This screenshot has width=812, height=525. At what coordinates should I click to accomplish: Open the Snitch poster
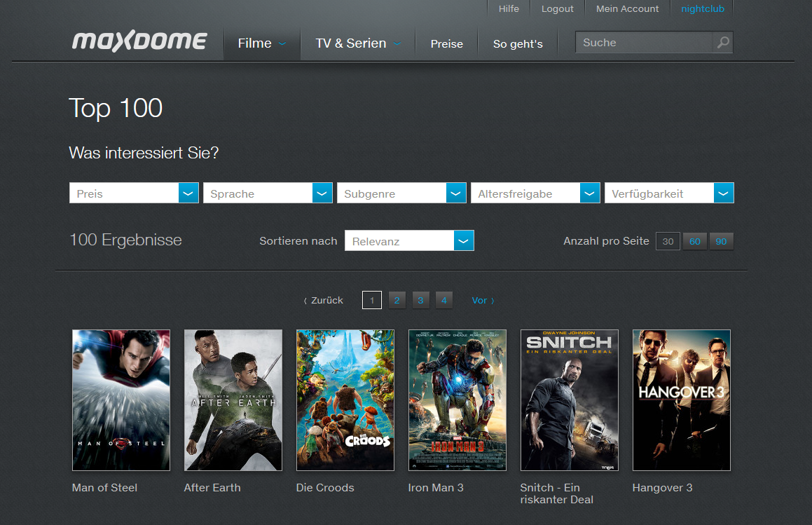click(x=570, y=400)
